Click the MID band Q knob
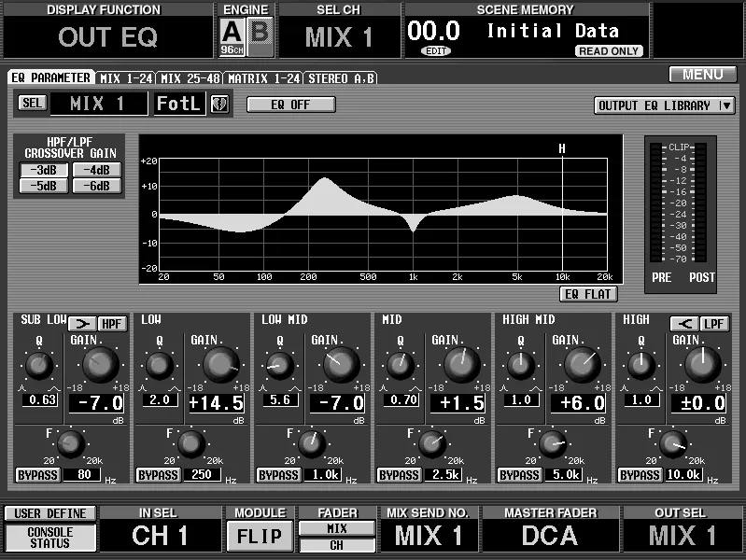This screenshot has width=746, height=560. coord(401,366)
